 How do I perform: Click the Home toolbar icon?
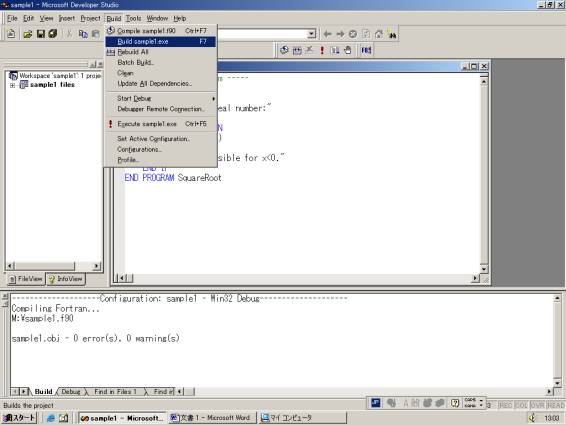click(x=379, y=34)
